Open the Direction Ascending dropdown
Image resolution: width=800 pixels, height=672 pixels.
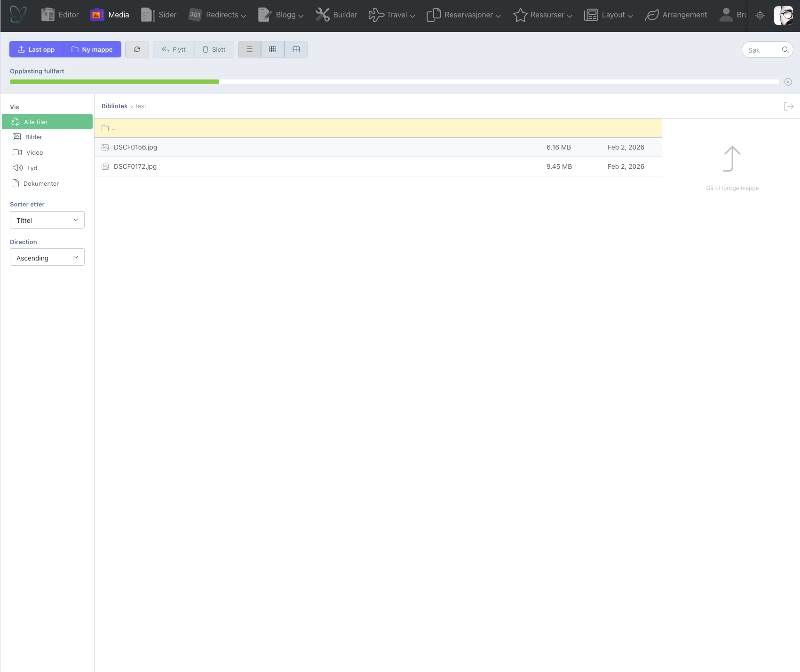47,257
